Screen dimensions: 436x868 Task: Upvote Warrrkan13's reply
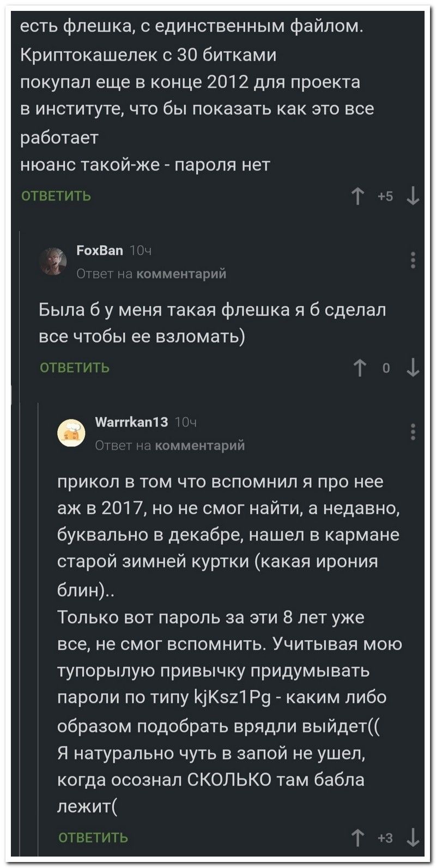click(358, 838)
